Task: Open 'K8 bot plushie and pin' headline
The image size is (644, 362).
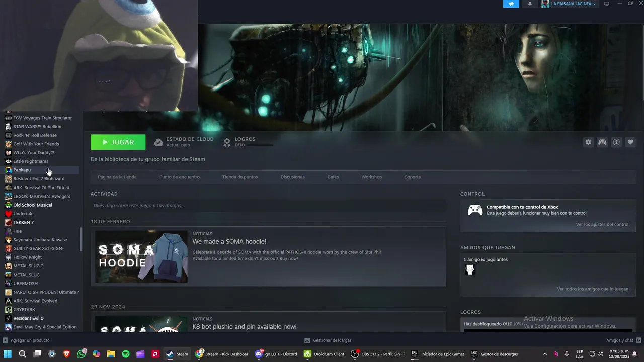Action: 245,327
